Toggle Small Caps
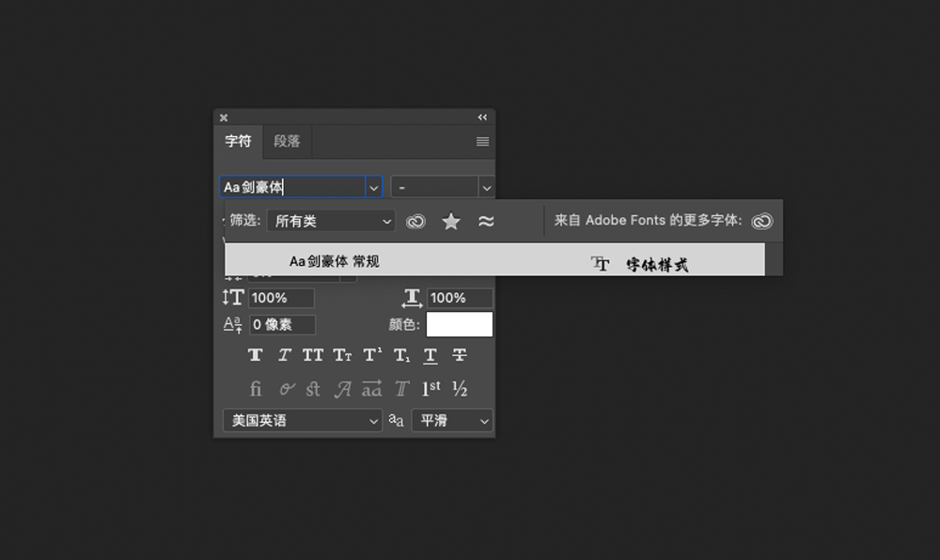 342,355
